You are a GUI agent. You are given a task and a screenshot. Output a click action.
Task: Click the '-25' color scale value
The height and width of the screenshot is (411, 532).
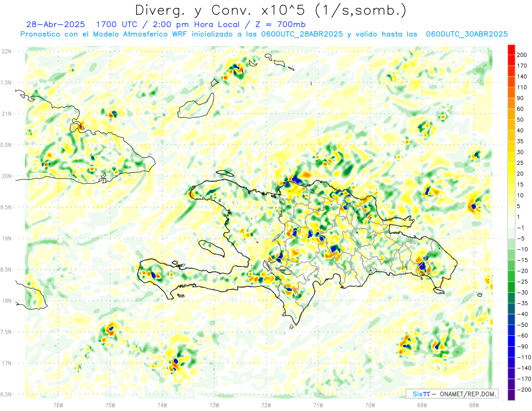(523, 282)
